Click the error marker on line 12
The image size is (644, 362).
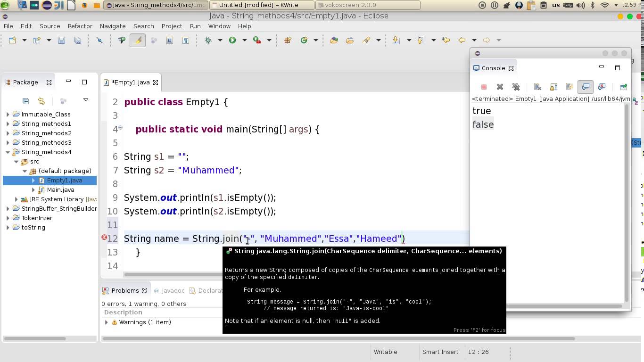[x=104, y=238]
